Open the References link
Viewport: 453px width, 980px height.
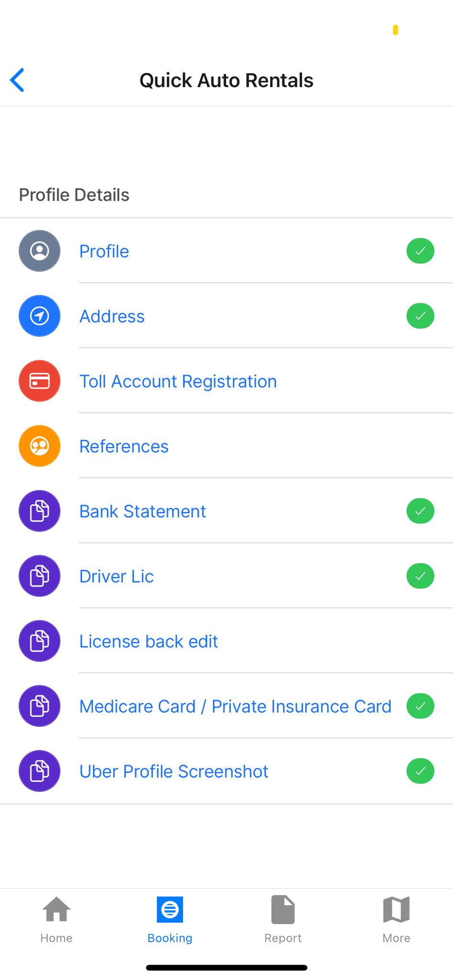(x=124, y=446)
